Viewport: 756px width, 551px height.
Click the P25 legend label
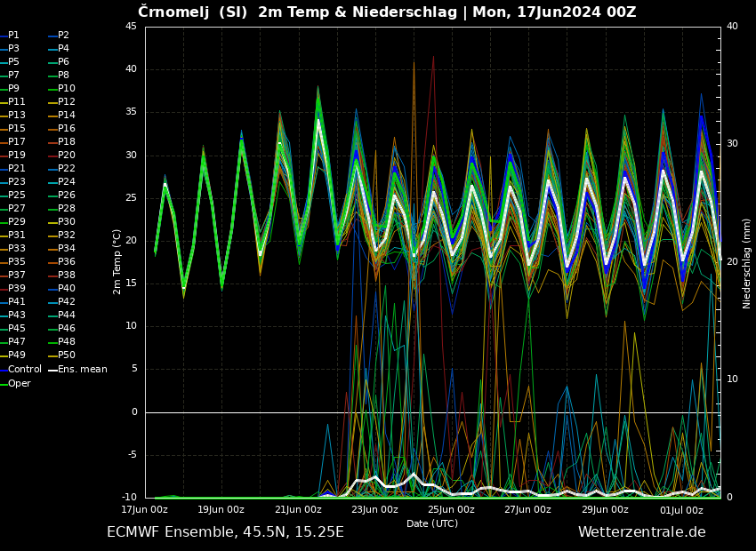17,196
